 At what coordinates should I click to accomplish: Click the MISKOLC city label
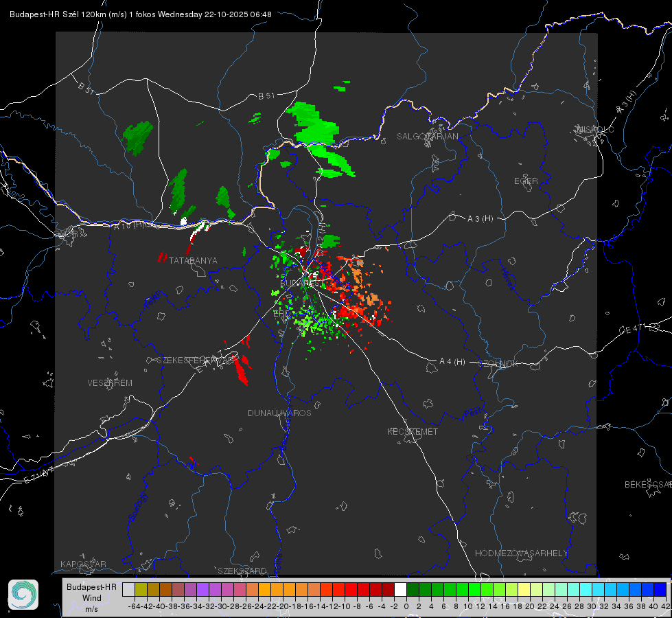pyautogui.click(x=595, y=129)
